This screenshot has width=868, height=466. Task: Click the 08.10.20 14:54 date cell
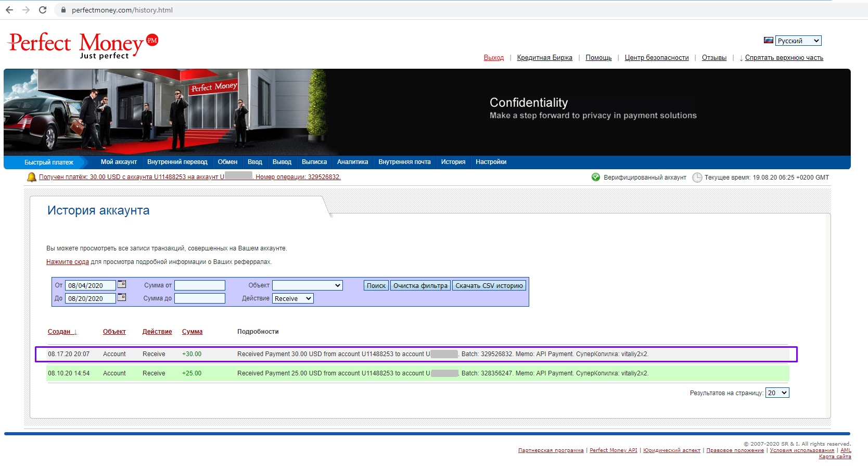pyautogui.click(x=69, y=373)
